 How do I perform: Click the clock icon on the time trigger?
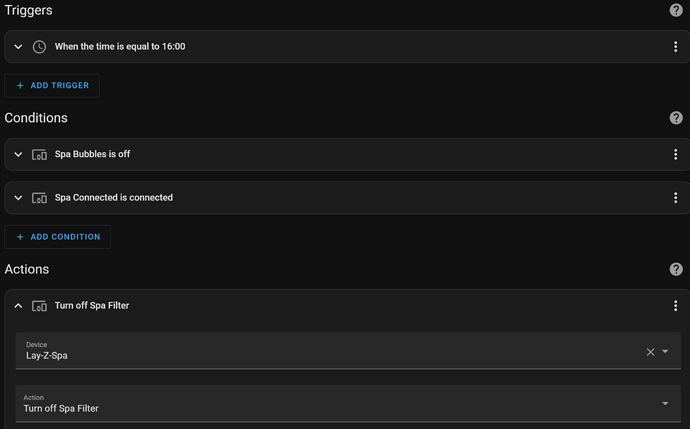(x=39, y=47)
